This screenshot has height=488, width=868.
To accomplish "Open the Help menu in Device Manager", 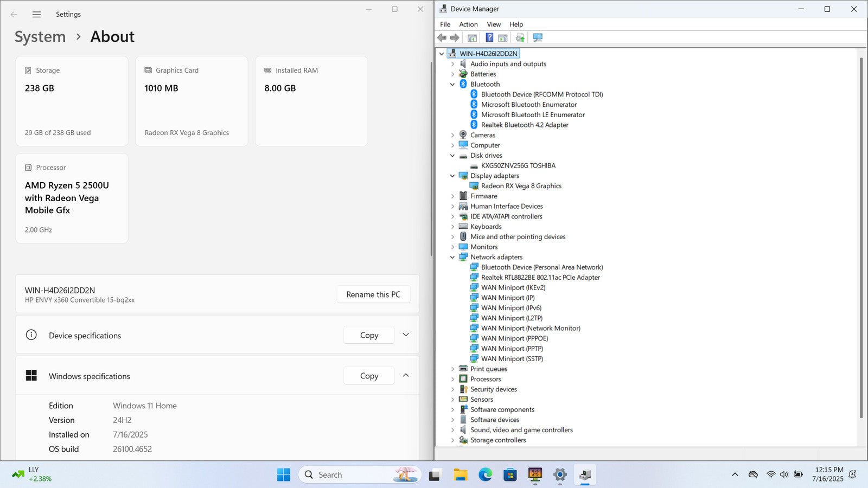I will coord(516,24).
